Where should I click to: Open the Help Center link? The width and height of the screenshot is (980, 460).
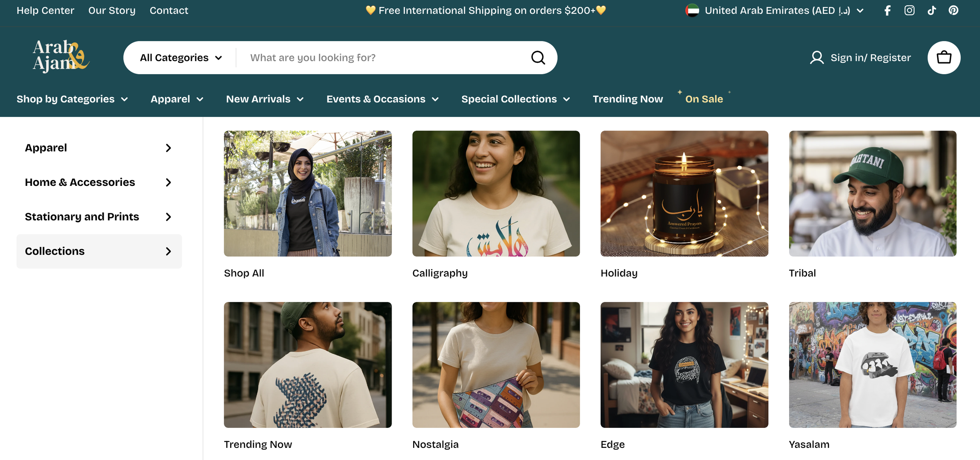pos(45,11)
